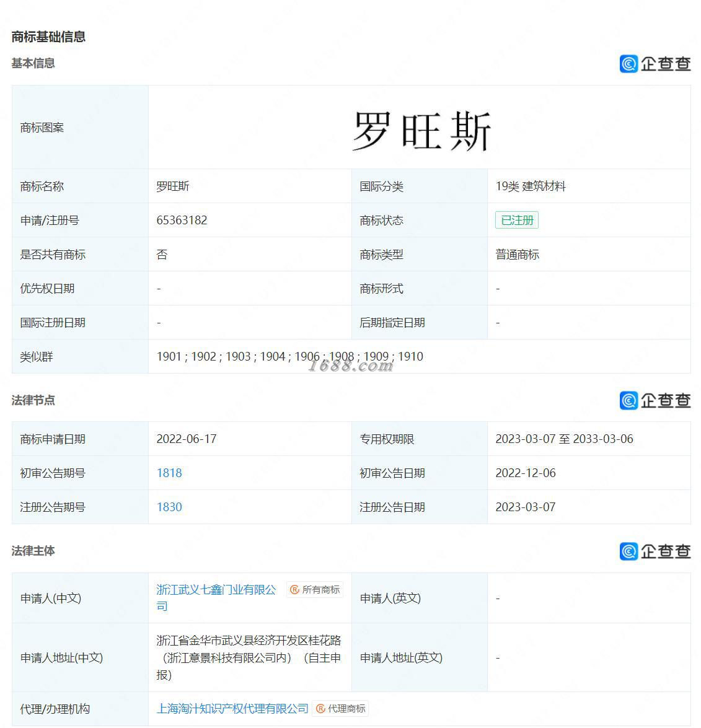Select the 商标名称 label

pyautogui.click(x=42, y=186)
